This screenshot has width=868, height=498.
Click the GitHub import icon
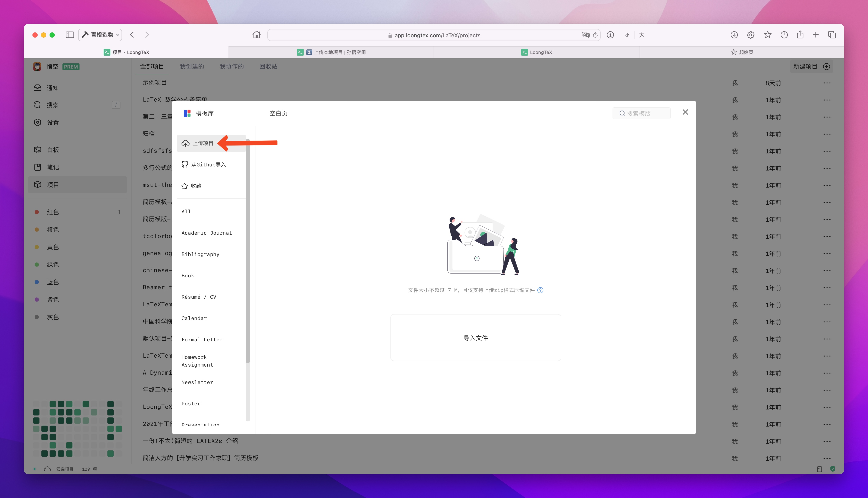pyautogui.click(x=185, y=165)
